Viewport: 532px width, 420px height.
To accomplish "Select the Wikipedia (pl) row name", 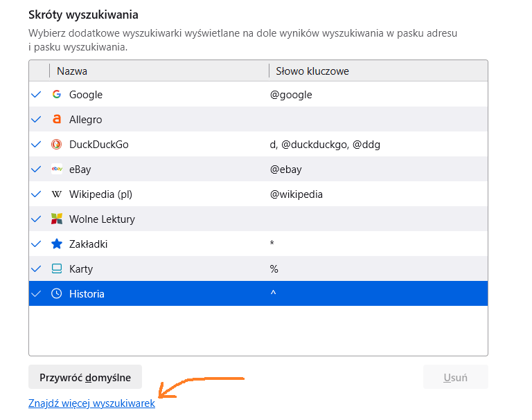I will tap(101, 194).
